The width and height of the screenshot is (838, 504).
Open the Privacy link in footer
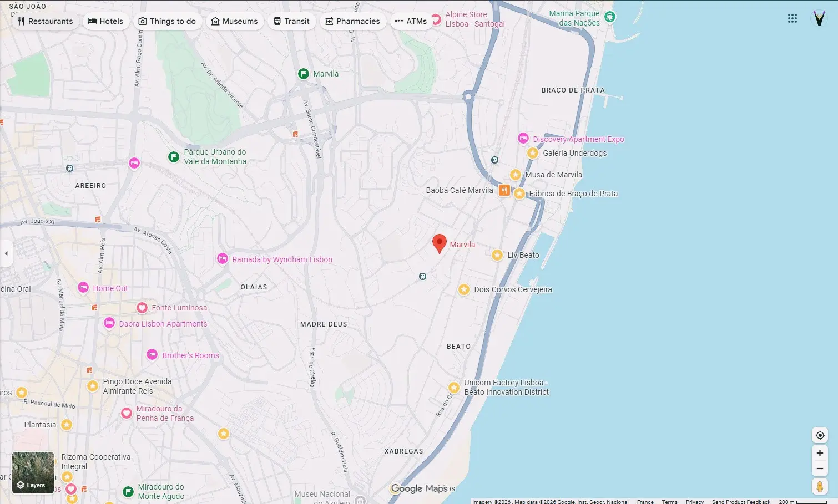click(x=694, y=501)
